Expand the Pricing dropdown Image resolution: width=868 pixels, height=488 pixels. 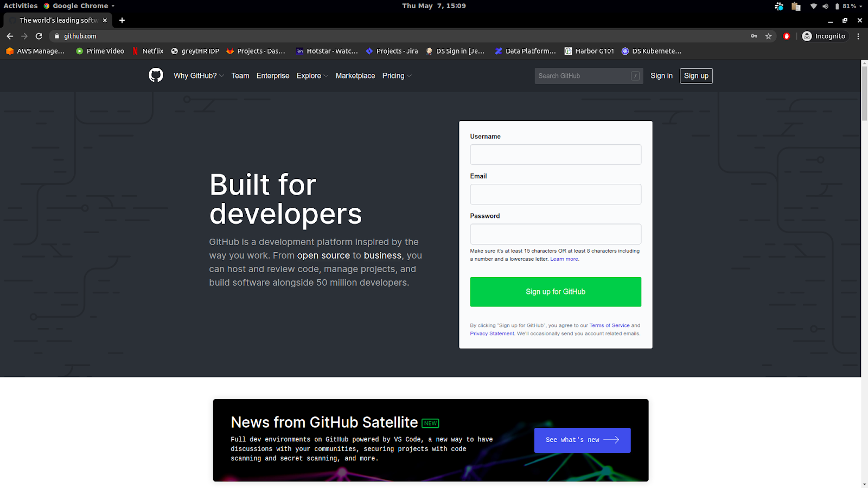tap(397, 76)
